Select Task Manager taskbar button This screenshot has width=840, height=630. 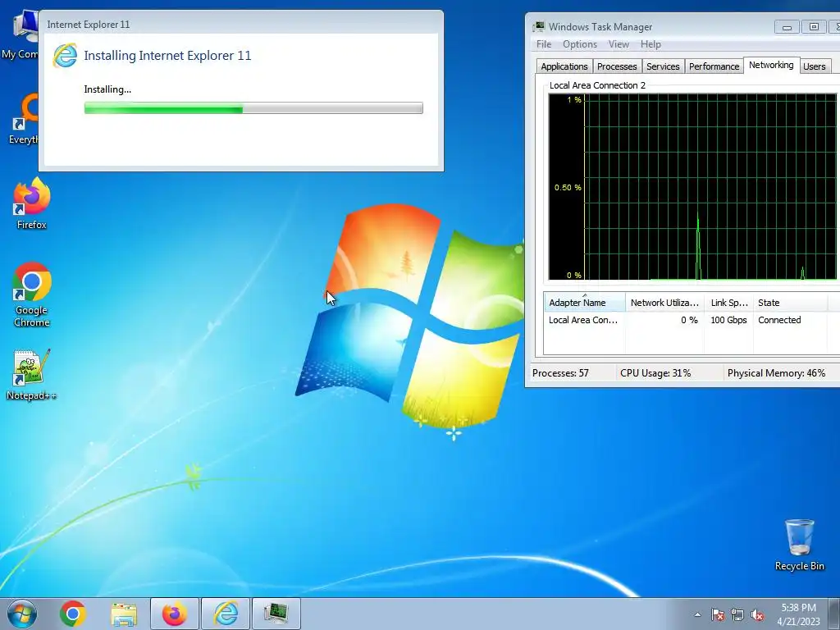click(276, 614)
